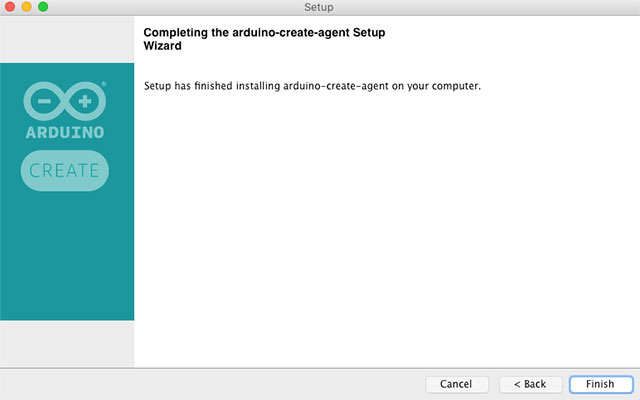Click the CREATE badge in sidebar
Image resolution: width=640 pixels, height=400 pixels.
(x=64, y=170)
